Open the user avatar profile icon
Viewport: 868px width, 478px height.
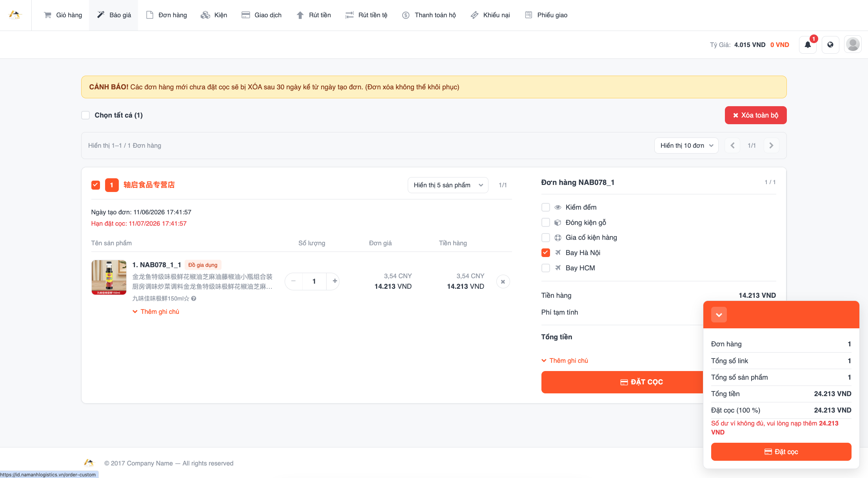point(853,44)
